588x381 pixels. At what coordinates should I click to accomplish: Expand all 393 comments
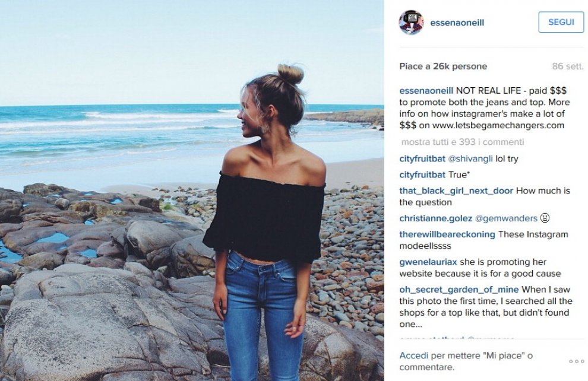(x=463, y=142)
